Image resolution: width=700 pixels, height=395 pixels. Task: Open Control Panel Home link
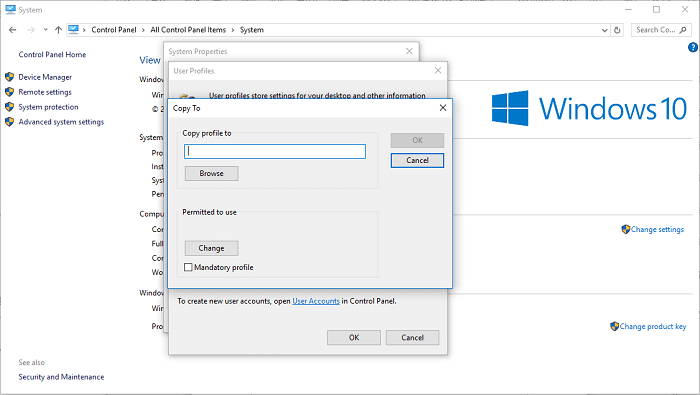coord(52,54)
